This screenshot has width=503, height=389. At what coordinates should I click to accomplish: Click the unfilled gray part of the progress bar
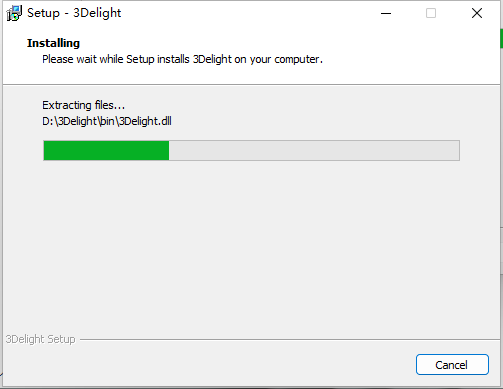(314, 151)
